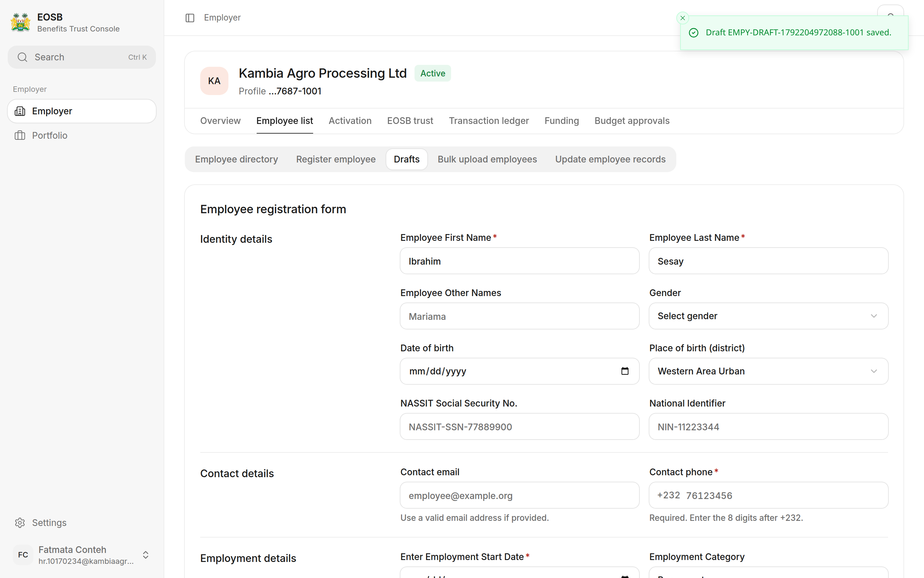Click the Employee Other Names field

pos(519,316)
